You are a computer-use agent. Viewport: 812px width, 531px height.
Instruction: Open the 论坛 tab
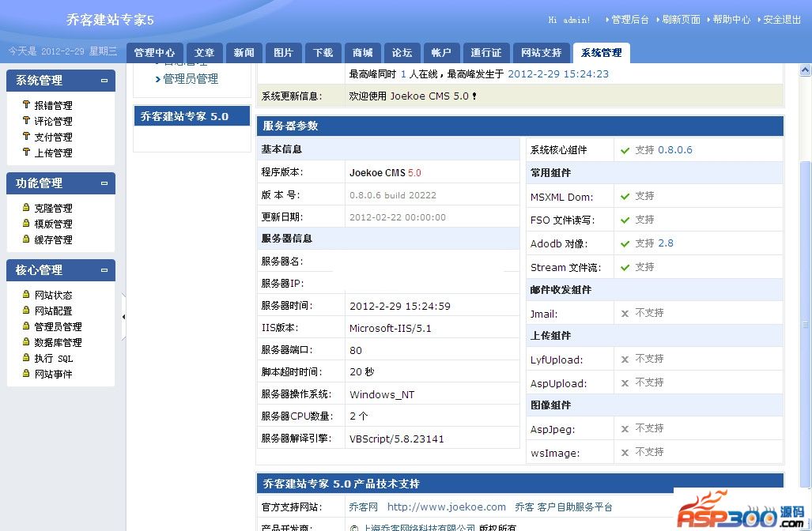[402, 53]
